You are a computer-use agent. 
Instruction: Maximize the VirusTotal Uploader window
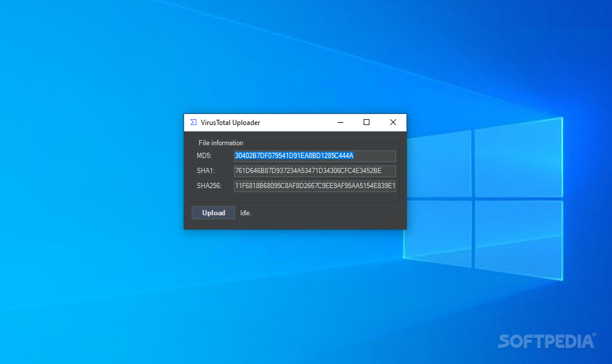(367, 123)
